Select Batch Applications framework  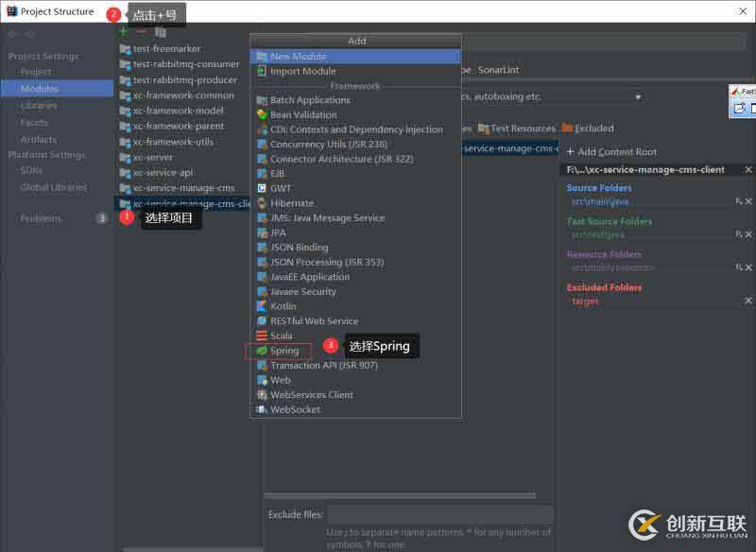click(355, 100)
